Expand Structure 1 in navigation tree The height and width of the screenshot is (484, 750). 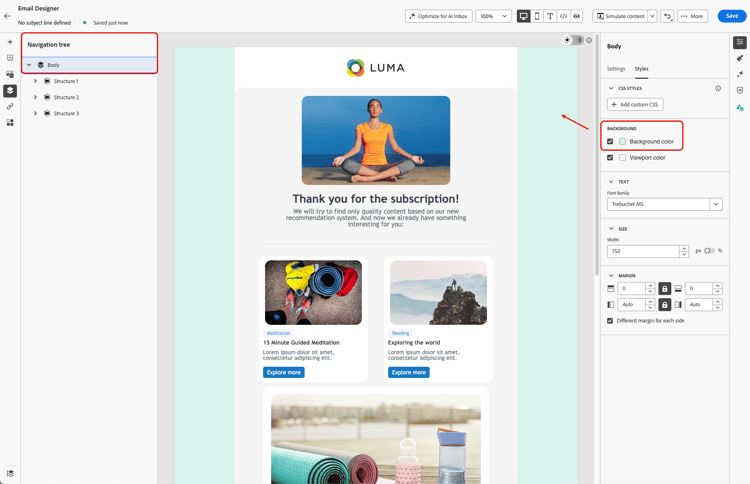(35, 81)
